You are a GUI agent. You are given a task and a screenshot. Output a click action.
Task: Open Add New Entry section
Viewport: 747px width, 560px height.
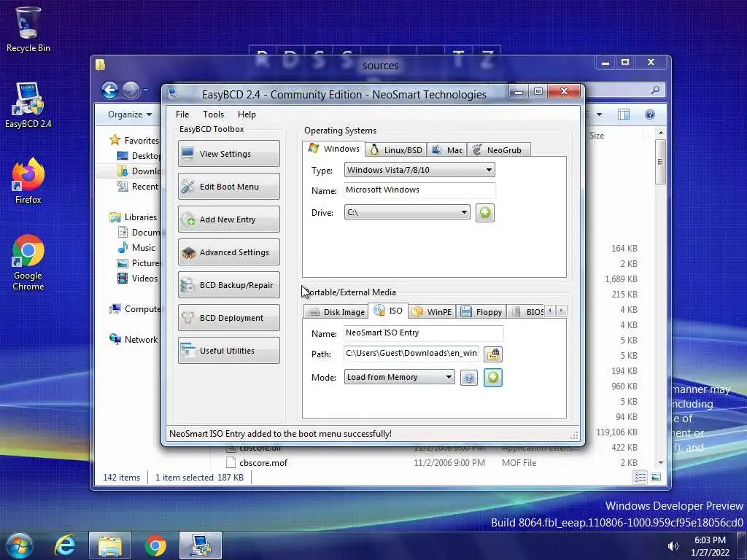point(228,219)
